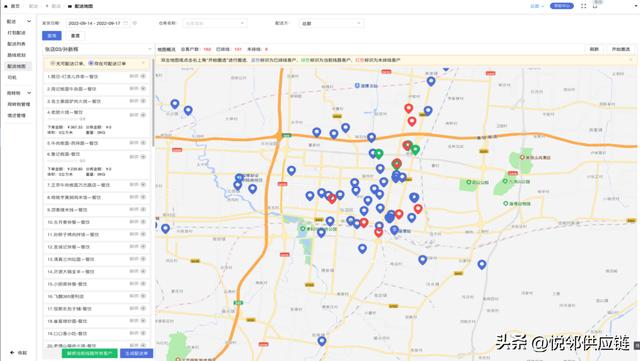Click the fullscreen icon in top bar

click(584, 6)
